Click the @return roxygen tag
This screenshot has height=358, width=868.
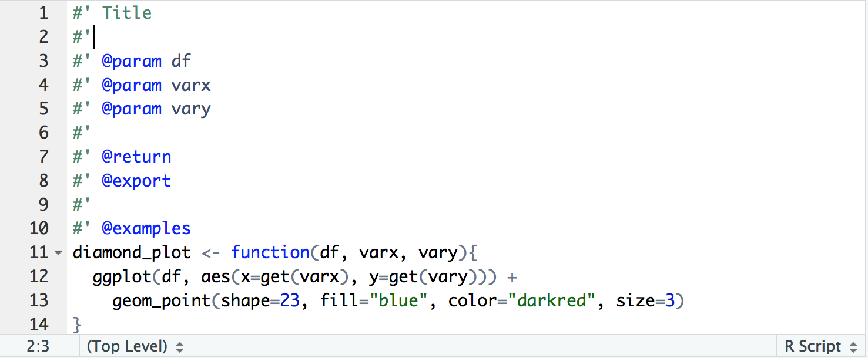[136, 157]
